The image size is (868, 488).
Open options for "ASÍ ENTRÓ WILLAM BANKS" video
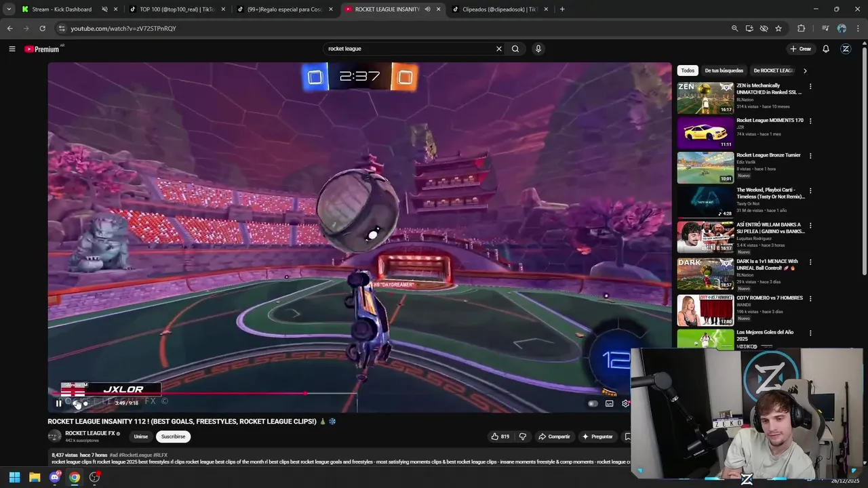tap(810, 226)
